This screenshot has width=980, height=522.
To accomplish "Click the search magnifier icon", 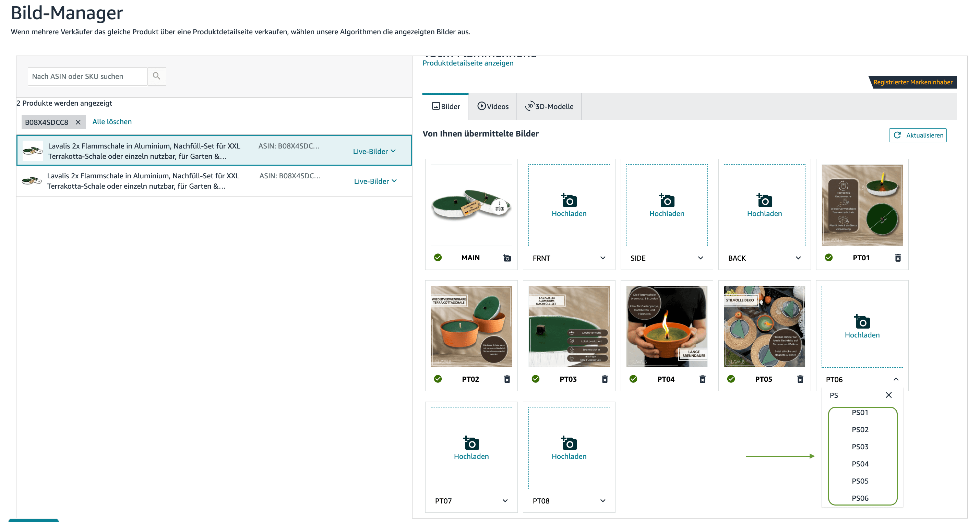I will click(156, 76).
